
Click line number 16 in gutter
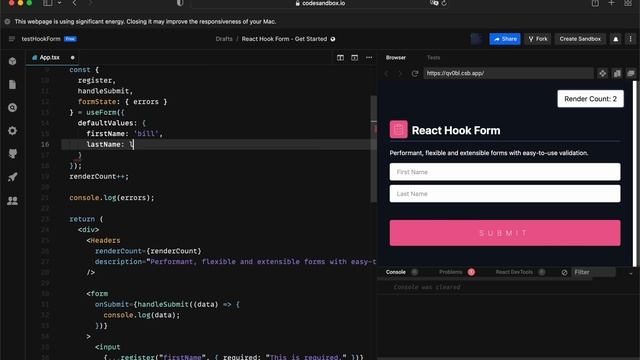click(x=45, y=144)
